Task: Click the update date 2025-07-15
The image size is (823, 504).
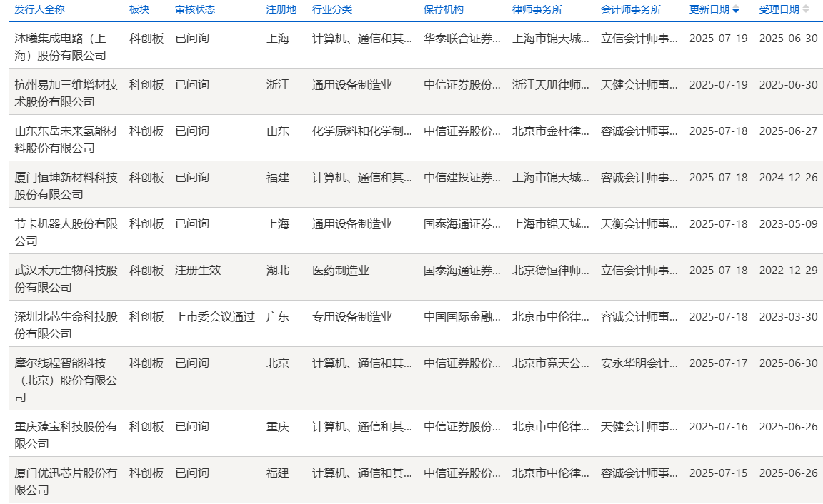Action: tap(718, 473)
